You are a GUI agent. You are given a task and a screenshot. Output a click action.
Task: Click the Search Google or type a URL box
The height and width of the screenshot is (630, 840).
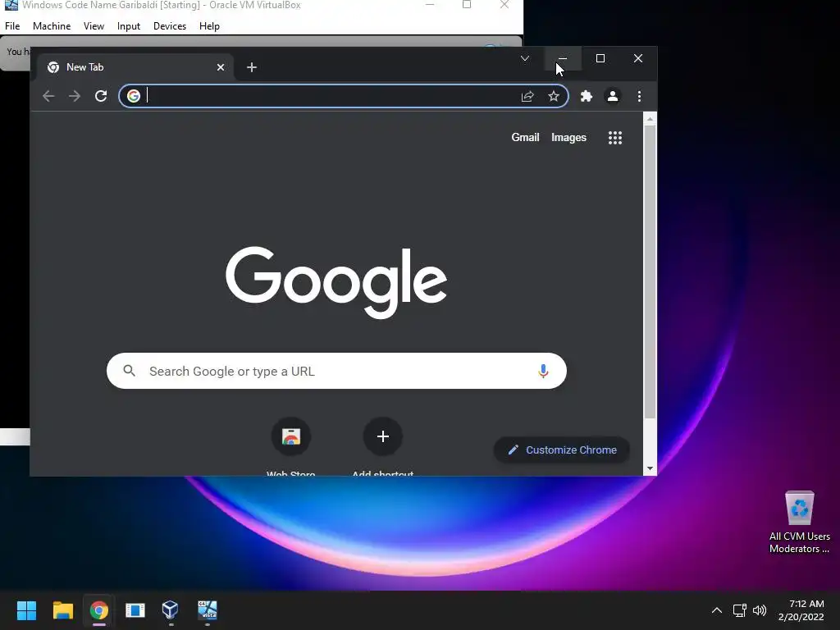[x=336, y=371]
